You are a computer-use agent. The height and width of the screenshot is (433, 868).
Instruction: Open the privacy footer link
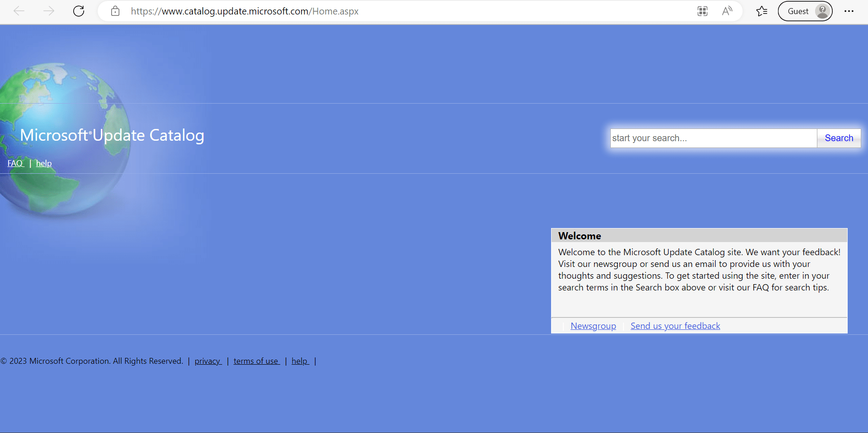208,361
